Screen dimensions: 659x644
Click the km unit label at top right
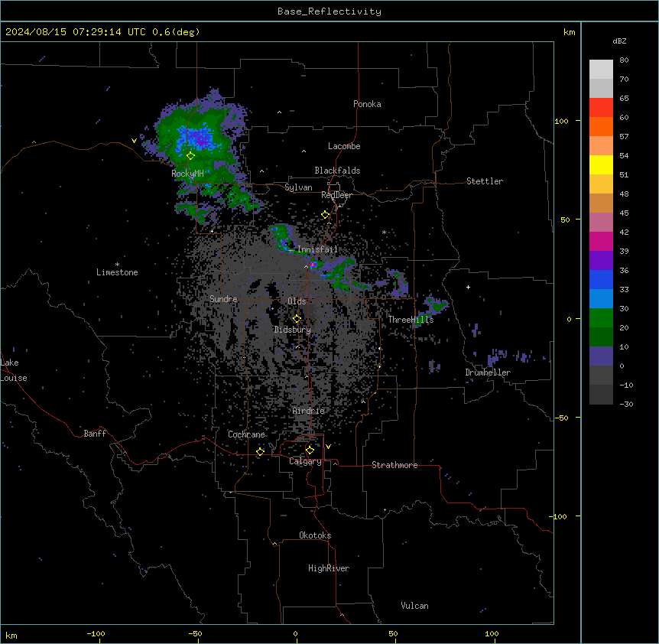(570, 32)
